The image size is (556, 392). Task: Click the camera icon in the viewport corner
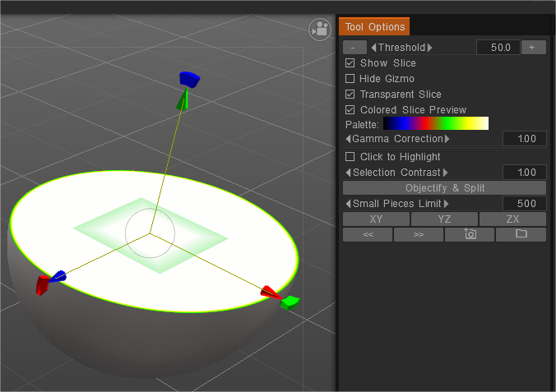[x=319, y=30]
